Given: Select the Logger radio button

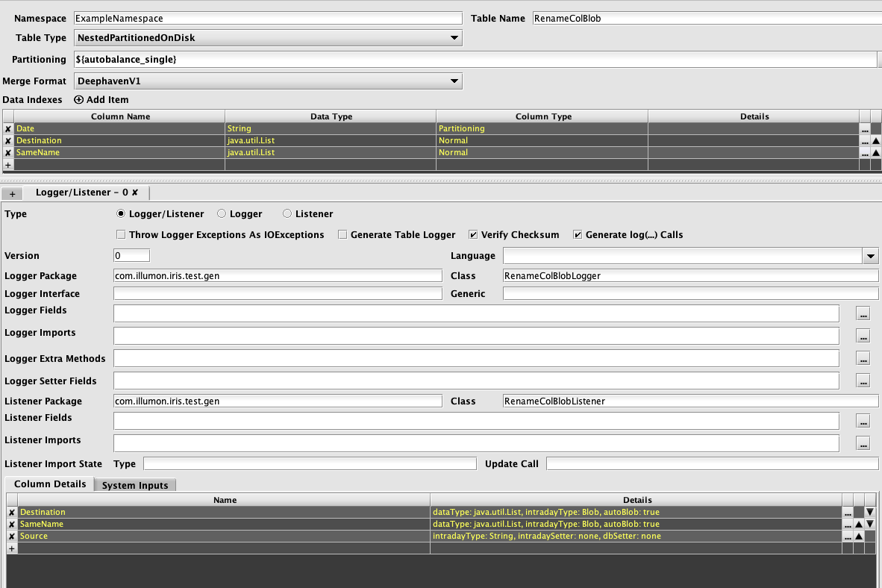Looking at the screenshot, I should pos(222,214).
